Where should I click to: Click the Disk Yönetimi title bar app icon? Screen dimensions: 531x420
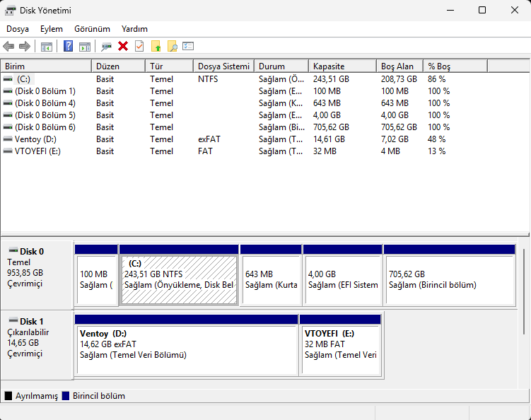pyautogui.click(x=10, y=11)
